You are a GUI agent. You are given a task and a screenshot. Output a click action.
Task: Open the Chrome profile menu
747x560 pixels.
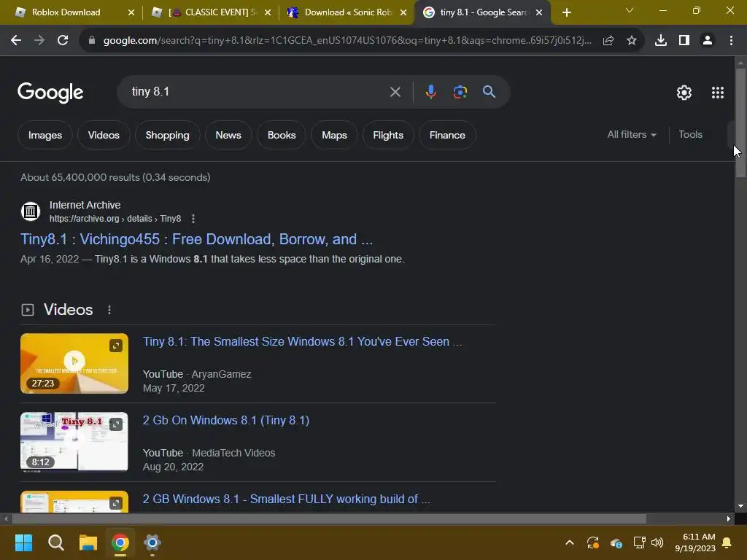[x=708, y=41]
